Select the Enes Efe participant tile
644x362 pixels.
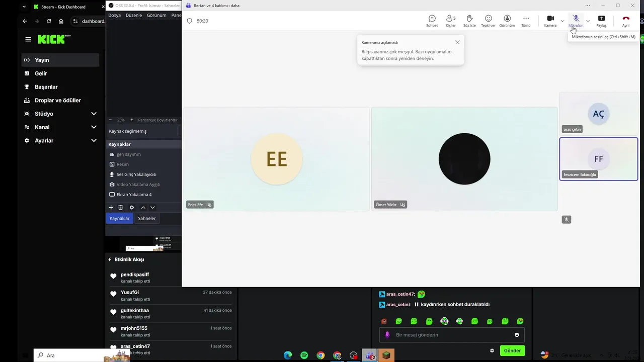pos(277,159)
